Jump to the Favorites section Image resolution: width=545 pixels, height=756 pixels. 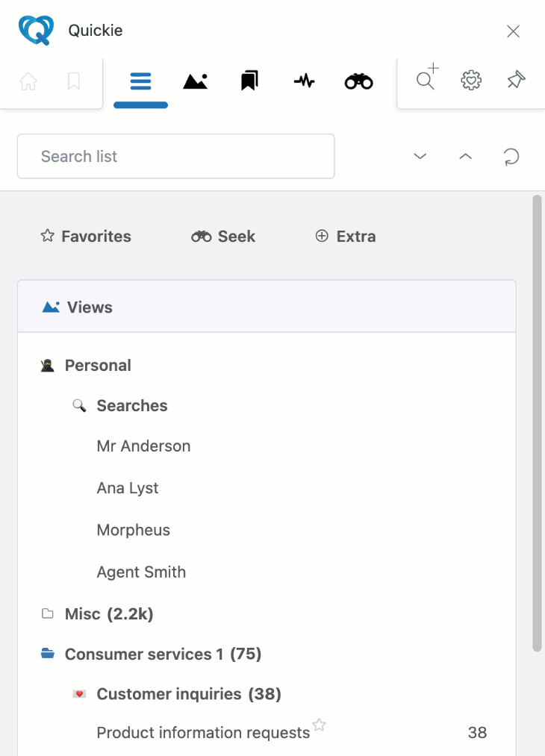coord(86,237)
